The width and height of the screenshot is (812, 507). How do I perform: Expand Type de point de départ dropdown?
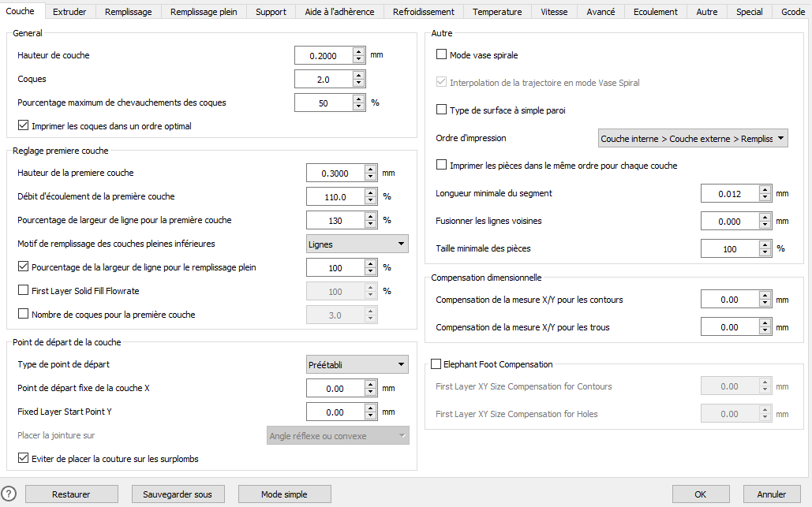tap(357, 364)
